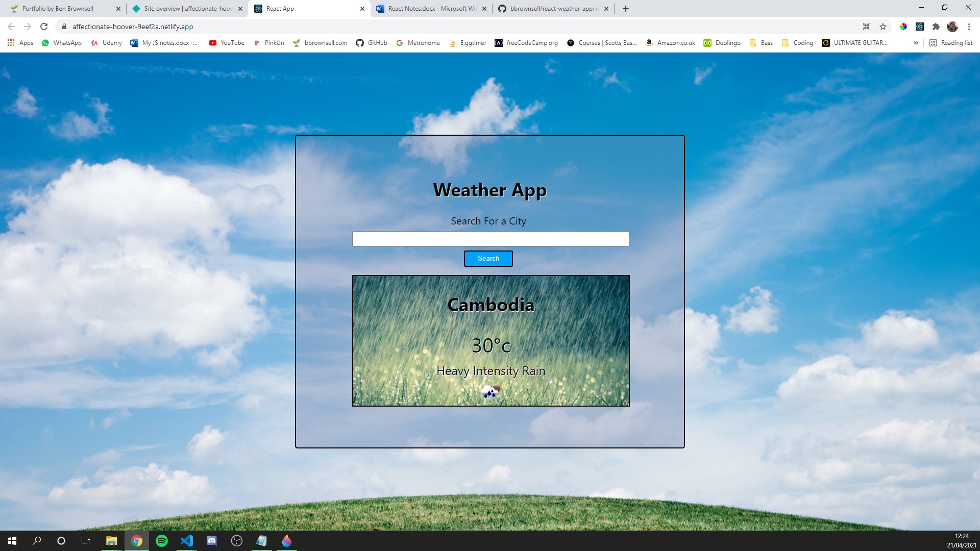The width and height of the screenshot is (980, 551).
Task: Open File Explorer from the taskbar
Action: [111, 541]
